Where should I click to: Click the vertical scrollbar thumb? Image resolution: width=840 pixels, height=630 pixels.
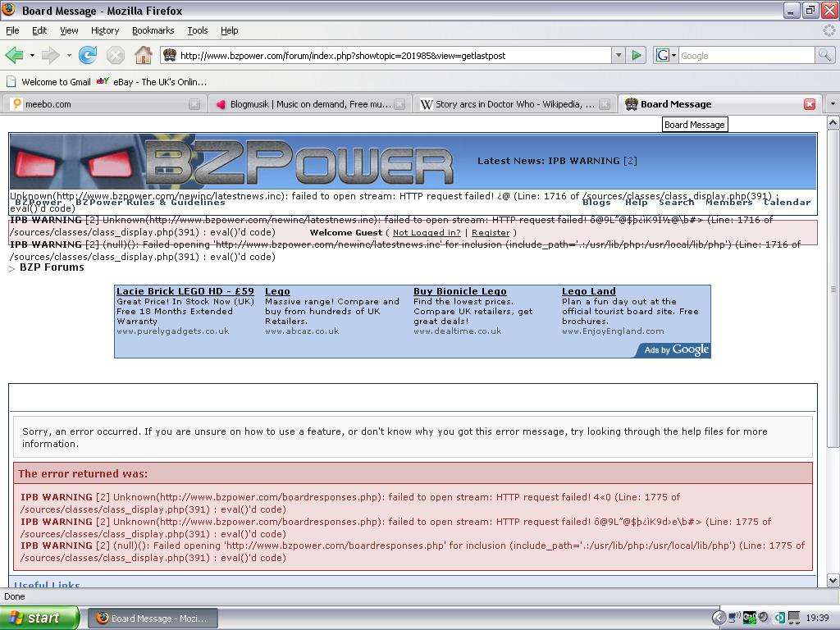tap(833, 289)
